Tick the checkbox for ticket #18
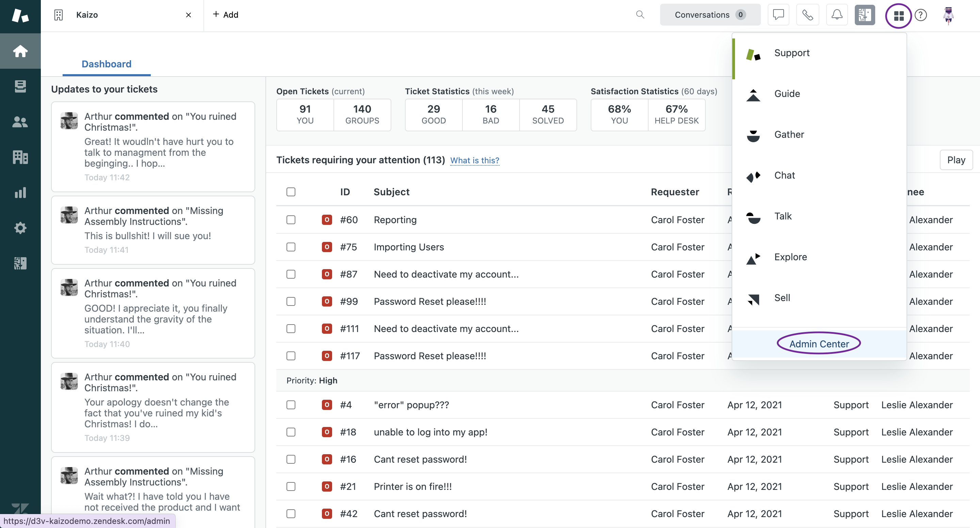The height and width of the screenshot is (528, 980). [291, 432]
